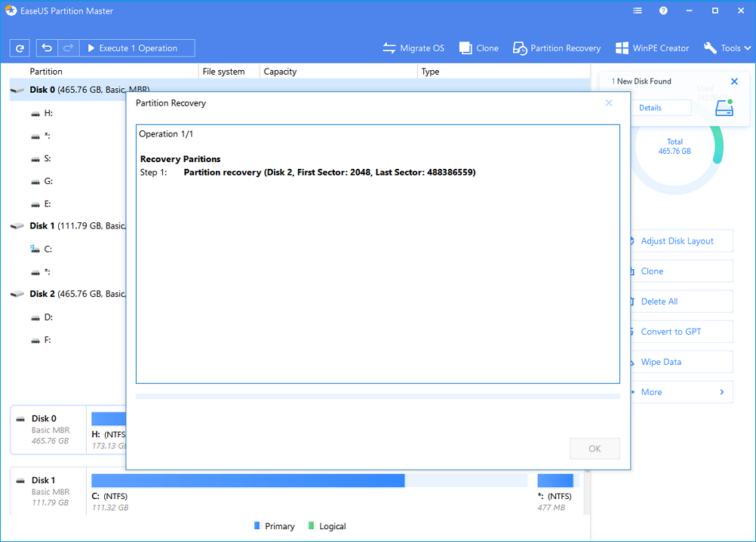
Task: Click the C: NTFS partition bar
Action: 247,481
